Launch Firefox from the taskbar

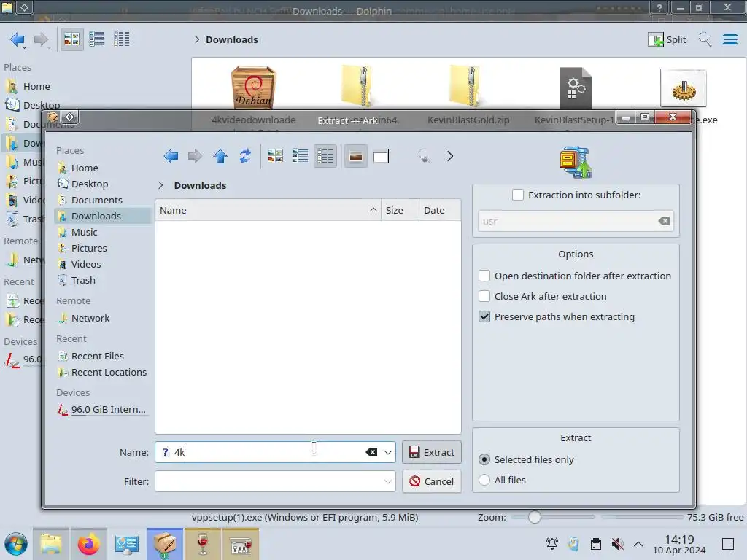tap(88, 544)
